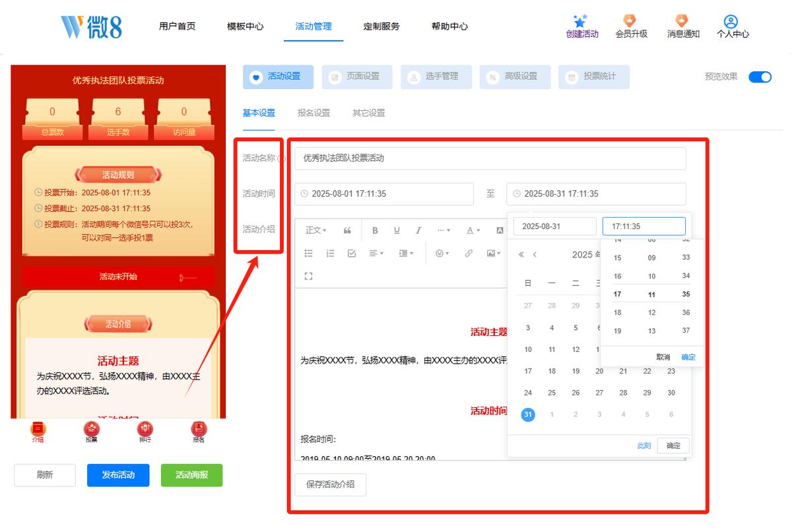Viewport: 792px width, 532px height.
Task: Open the 排行 ranking tab in the preview
Action: (x=145, y=432)
